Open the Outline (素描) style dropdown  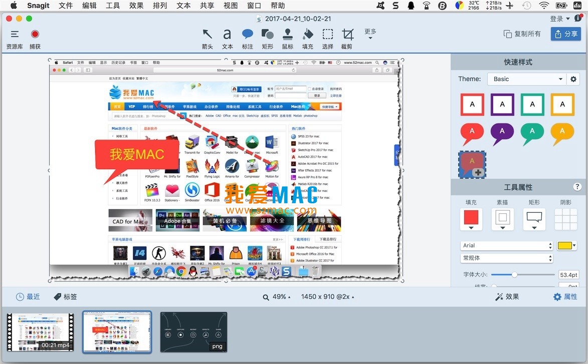tap(502, 219)
